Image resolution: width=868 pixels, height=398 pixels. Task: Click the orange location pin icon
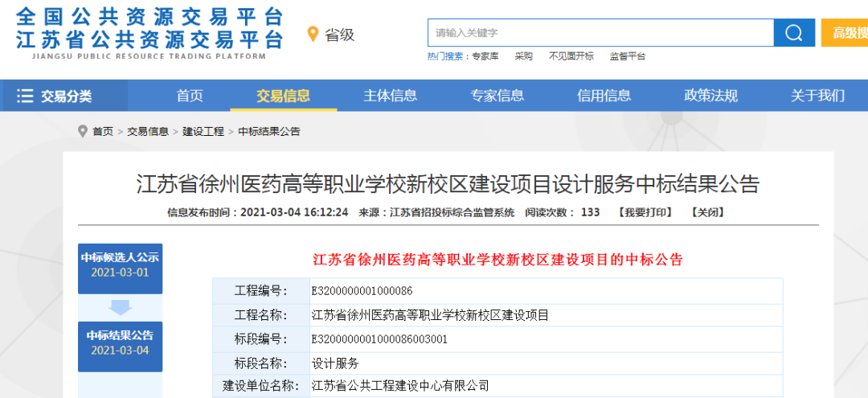pos(313,34)
